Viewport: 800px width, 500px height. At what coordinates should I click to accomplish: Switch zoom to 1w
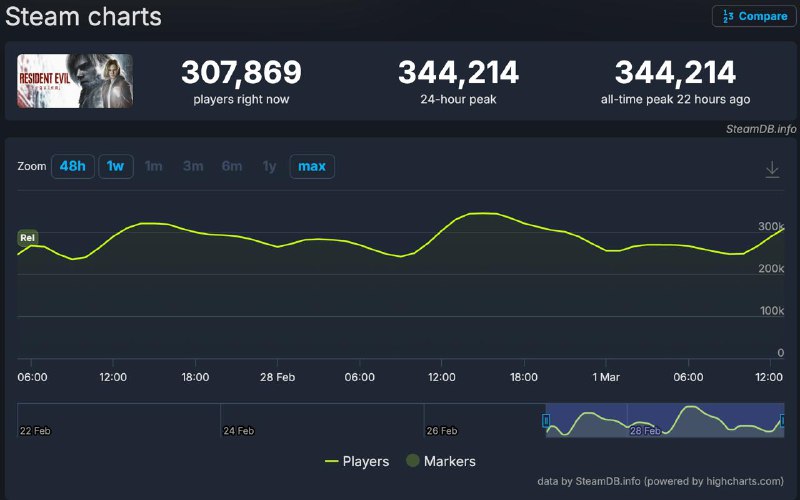pos(116,166)
